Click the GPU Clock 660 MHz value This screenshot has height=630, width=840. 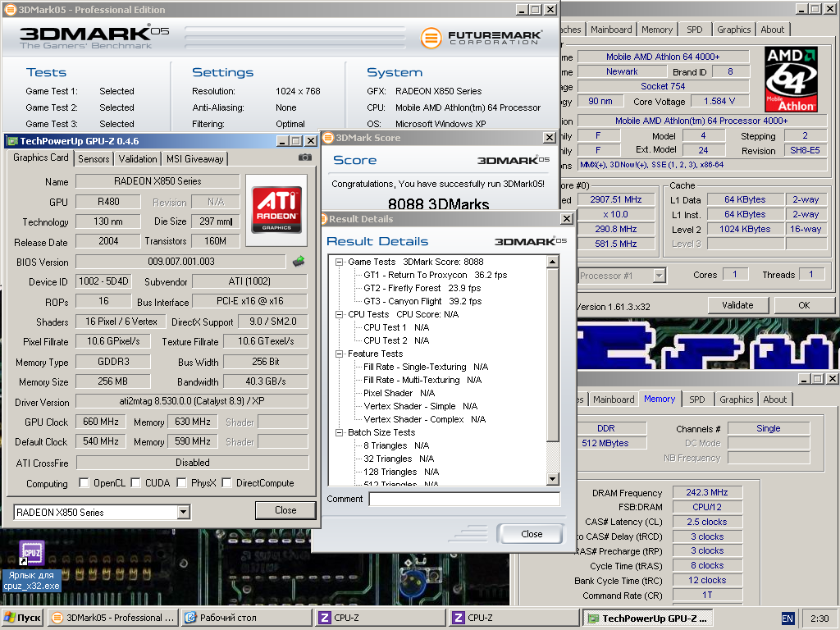pos(101,422)
